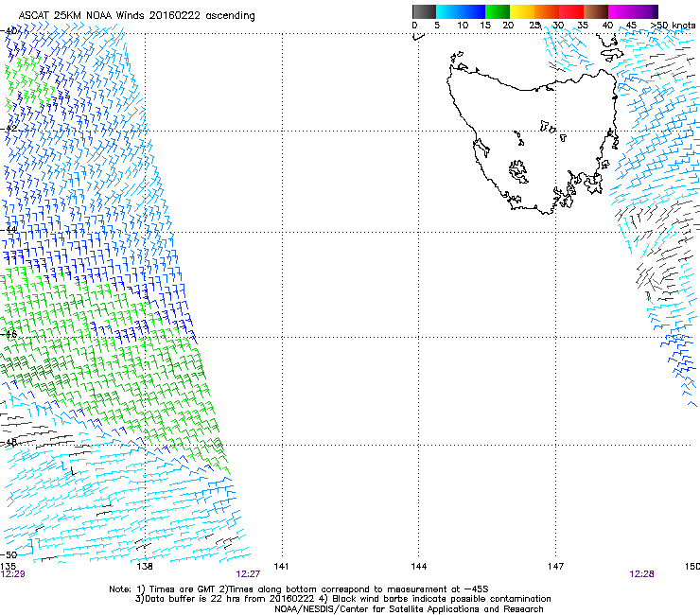The image size is (700, 615).
Task: Click the legend tick label 10
Action: 463,26
